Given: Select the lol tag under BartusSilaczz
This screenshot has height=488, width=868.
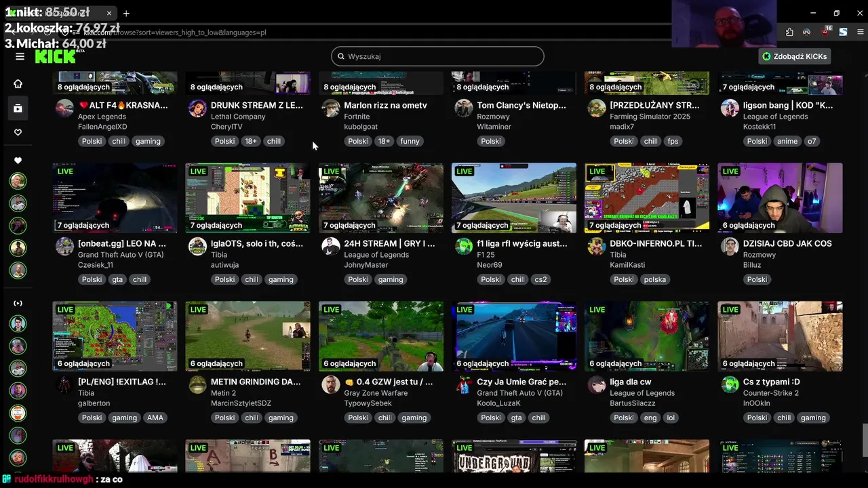Looking at the screenshot, I should tap(671, 418).
